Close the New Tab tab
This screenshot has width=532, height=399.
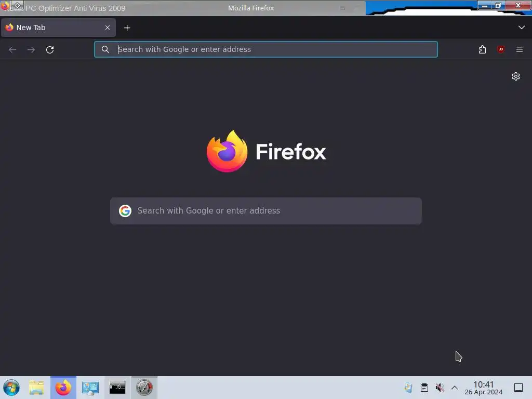click(x=108, y=28)
